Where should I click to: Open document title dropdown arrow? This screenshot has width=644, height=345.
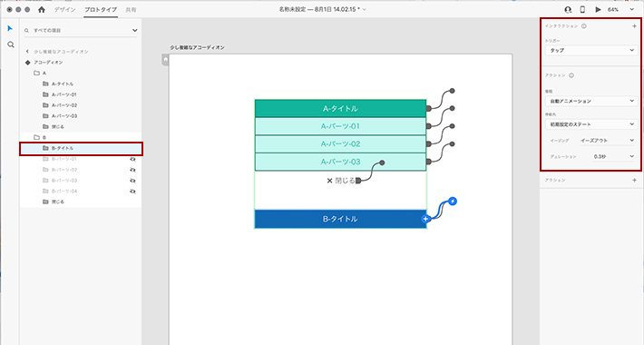(365, 9)
